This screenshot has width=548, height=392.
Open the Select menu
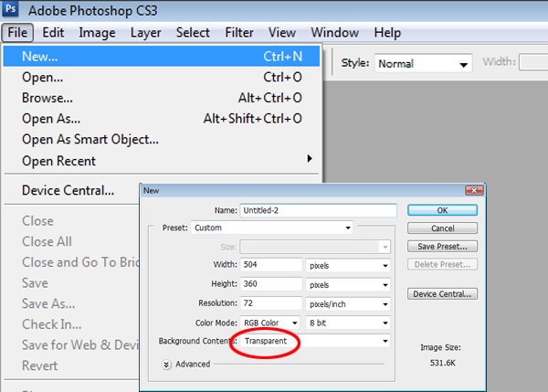coord(193,33)
